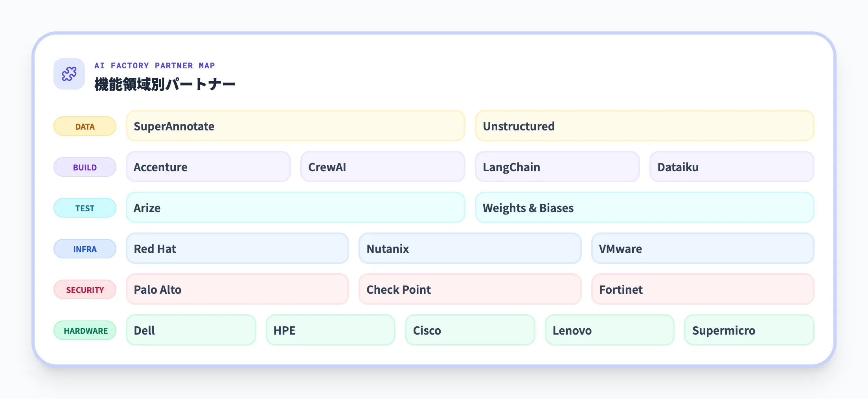The height and width of the screenshot is (399, 868).
Task: Click the Nutanix partner card
Action: coord(470,249)
